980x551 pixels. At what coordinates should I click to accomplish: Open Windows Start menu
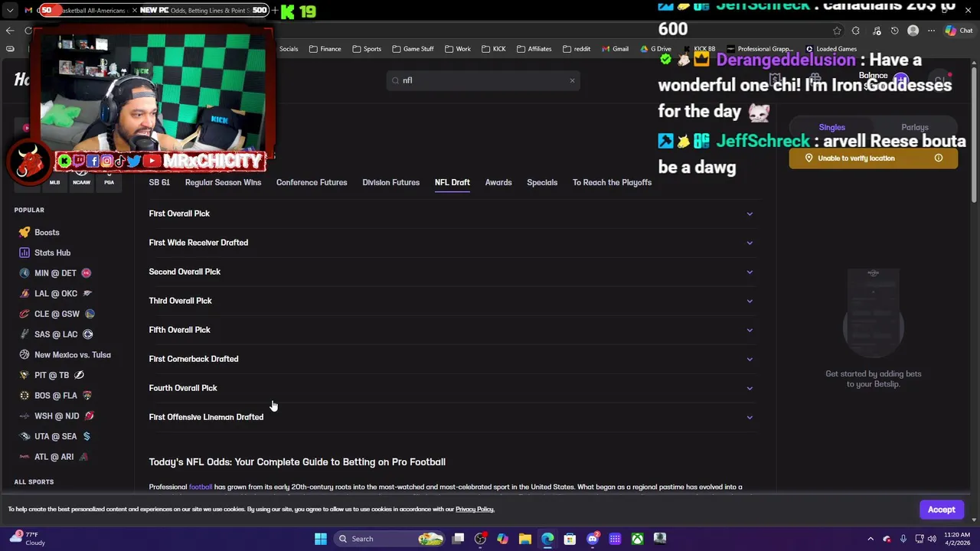tap(321, 539)
